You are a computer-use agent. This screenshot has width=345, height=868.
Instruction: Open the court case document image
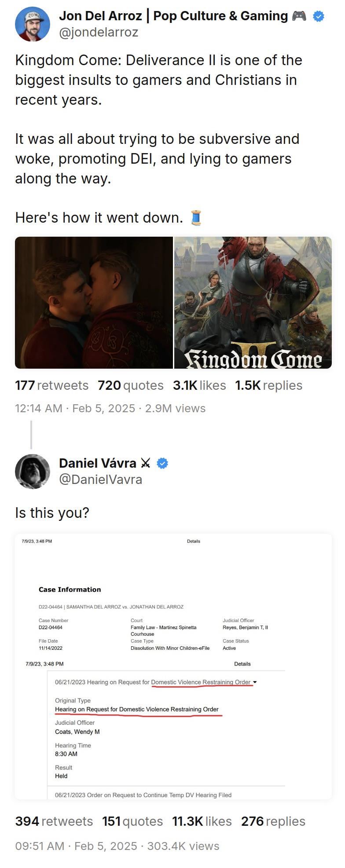[x=173, y=667]
